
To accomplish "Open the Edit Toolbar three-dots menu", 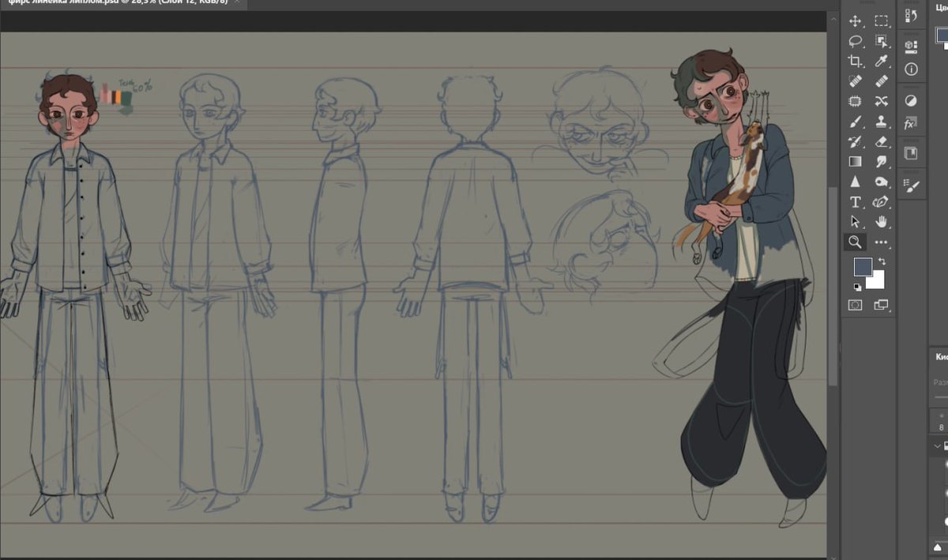I will 882,242.
